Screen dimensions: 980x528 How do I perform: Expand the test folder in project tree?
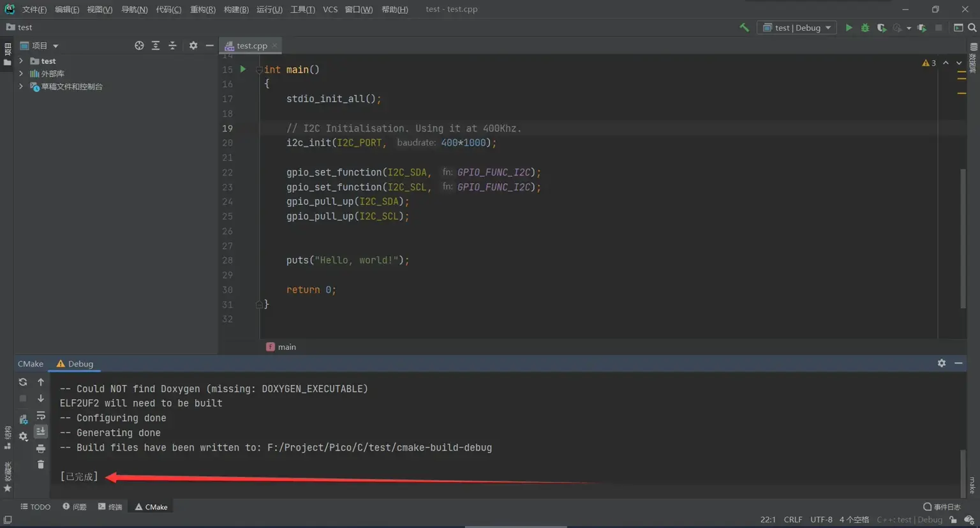point(21,61)
